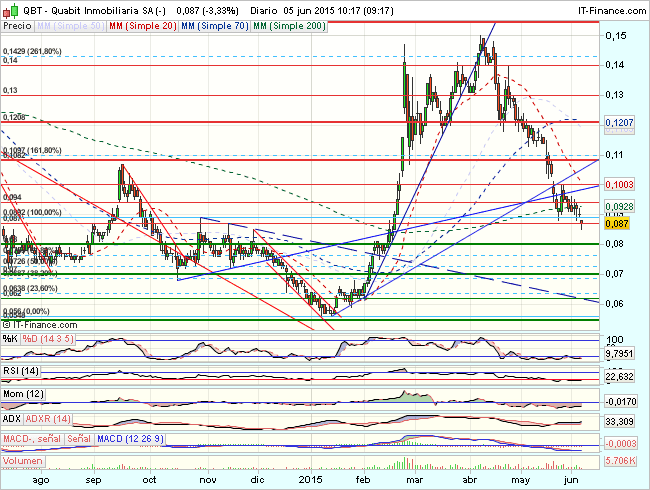Click the %K stochastic label
The width and height of the screenshot is (650, 490).
pyautogui.click(x=10, y=339)
